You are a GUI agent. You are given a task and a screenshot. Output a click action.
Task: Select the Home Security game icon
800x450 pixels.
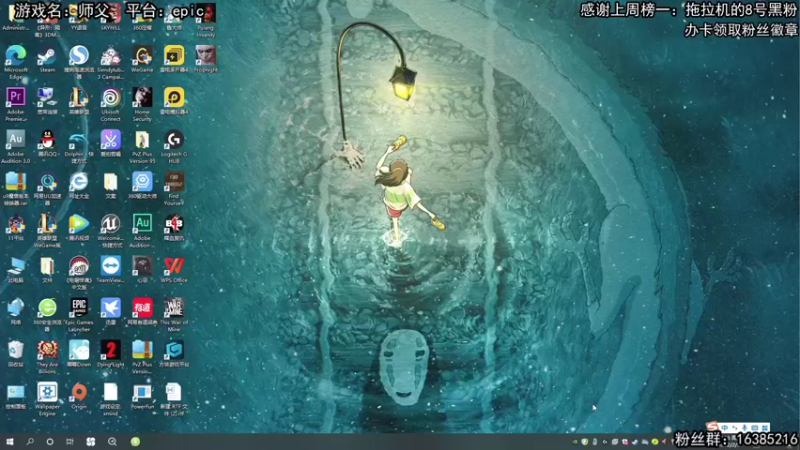[142, 97]
